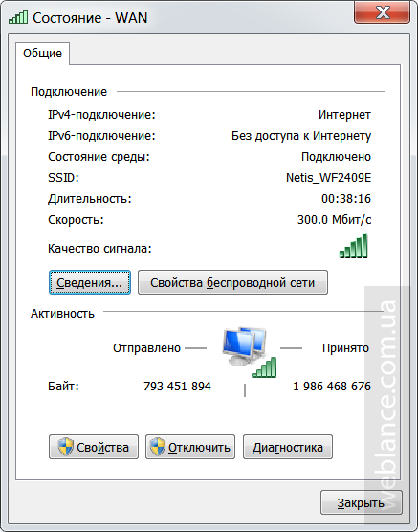The height and width of the screenshot is (532, 418).
Task: Run Диагностика for the connection
Action: pyautogui.click(x=288, y=447)
